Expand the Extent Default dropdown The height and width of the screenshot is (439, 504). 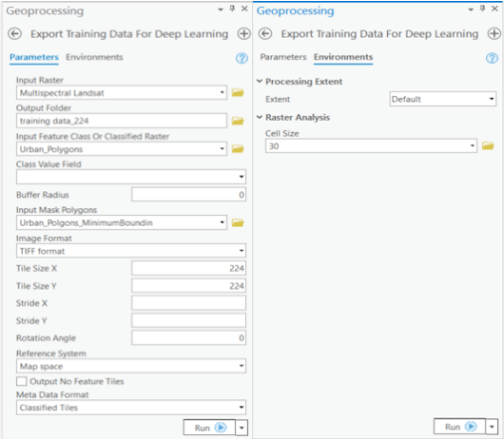[x=443, y=99]
